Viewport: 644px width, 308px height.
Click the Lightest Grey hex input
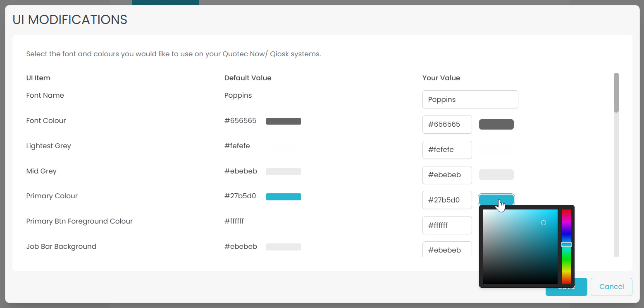(447, 150)
